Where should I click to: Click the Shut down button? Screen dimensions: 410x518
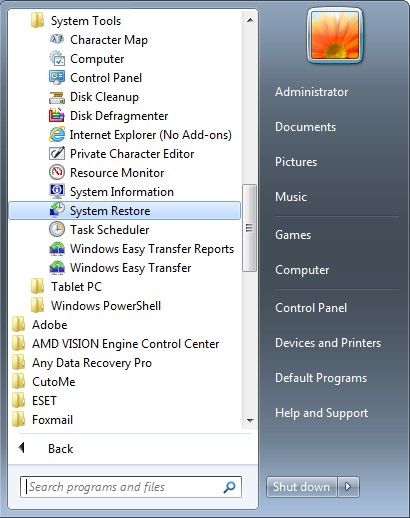coord(301,487)
